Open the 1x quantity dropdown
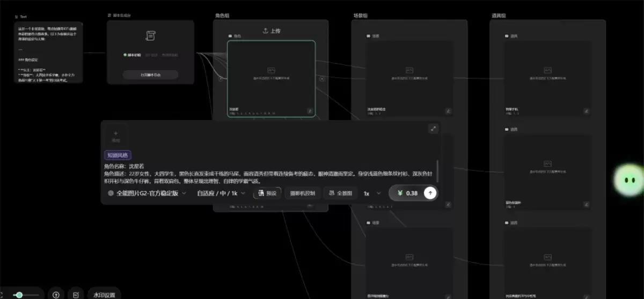 click(372, 193)
